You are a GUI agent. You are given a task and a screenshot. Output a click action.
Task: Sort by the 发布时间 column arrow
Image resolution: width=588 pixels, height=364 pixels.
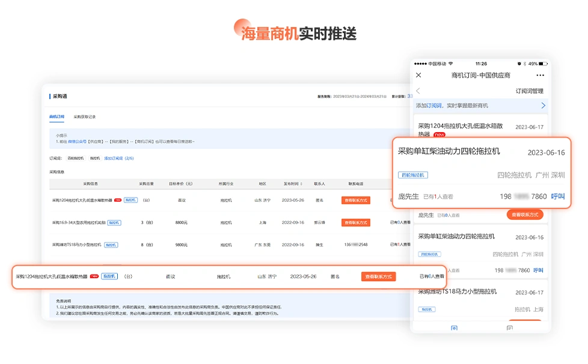(301, 184)
